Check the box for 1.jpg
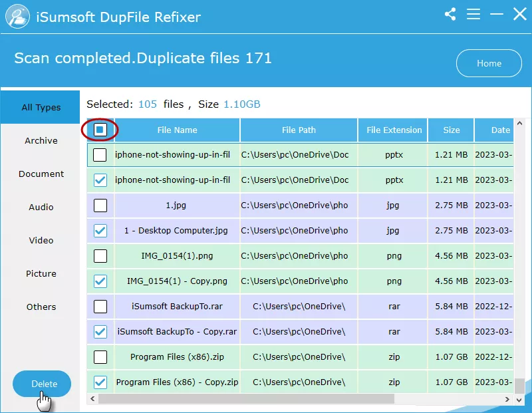Viewport: 532px width, 413px height. (x=100, y=206)
